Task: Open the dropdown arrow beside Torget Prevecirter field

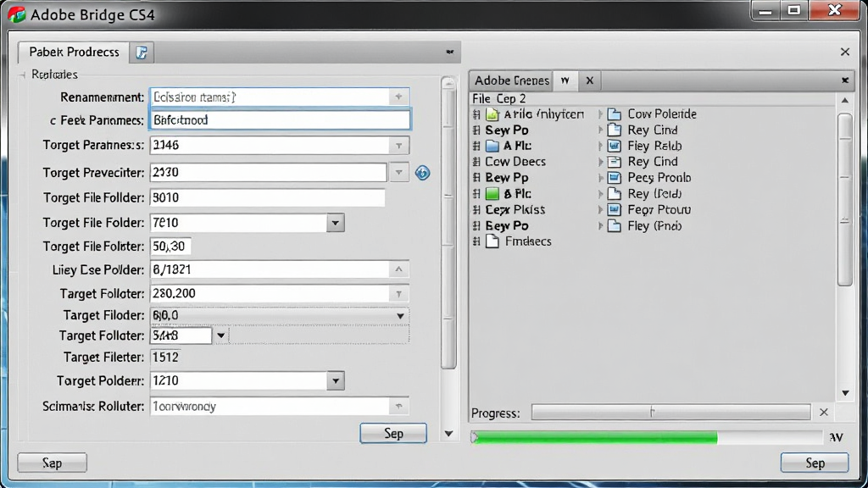Action: point(398,173)
